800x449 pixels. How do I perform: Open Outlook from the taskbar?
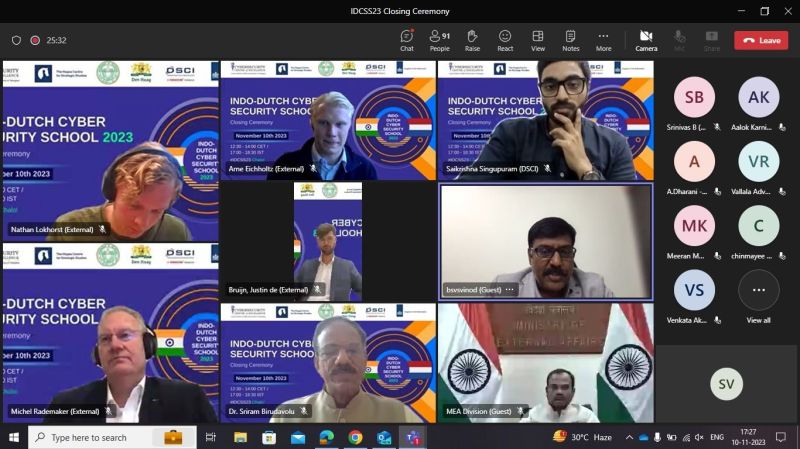384,437
